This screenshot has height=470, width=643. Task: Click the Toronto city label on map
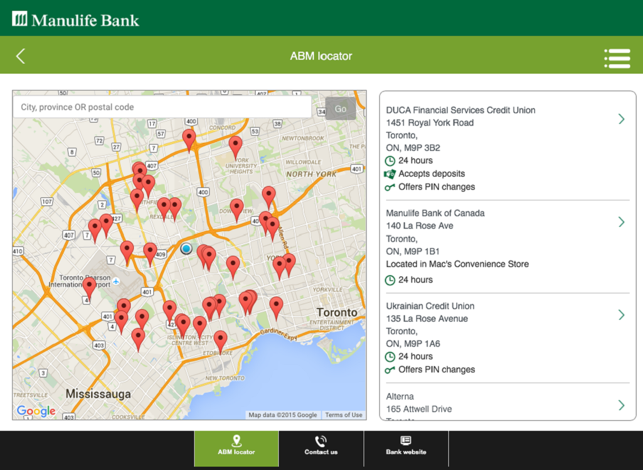pyautogui.click(x=337, y=312)
